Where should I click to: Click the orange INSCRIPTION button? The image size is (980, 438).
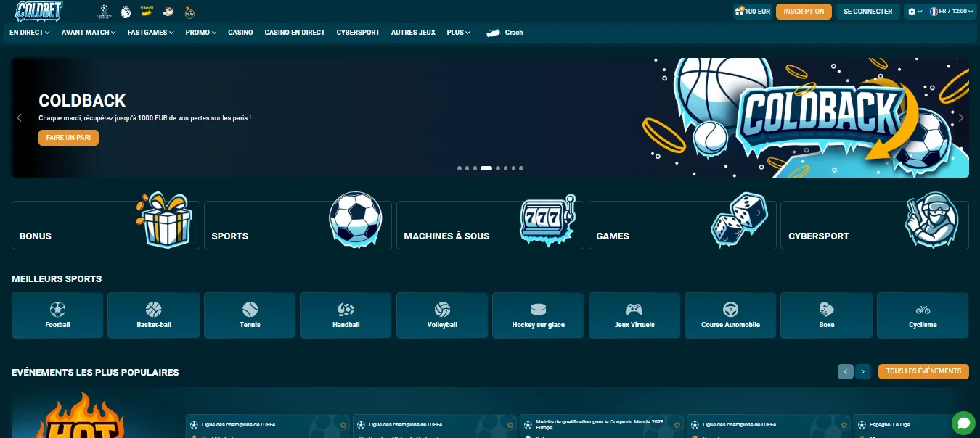click(x=804, y=12)
